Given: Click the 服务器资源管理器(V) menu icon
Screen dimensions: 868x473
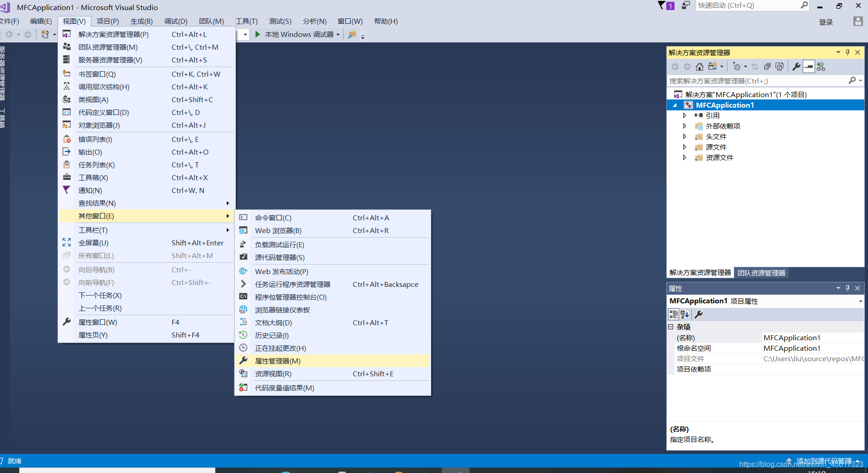Looking at the screenshot, I should (x=67, y=60).
